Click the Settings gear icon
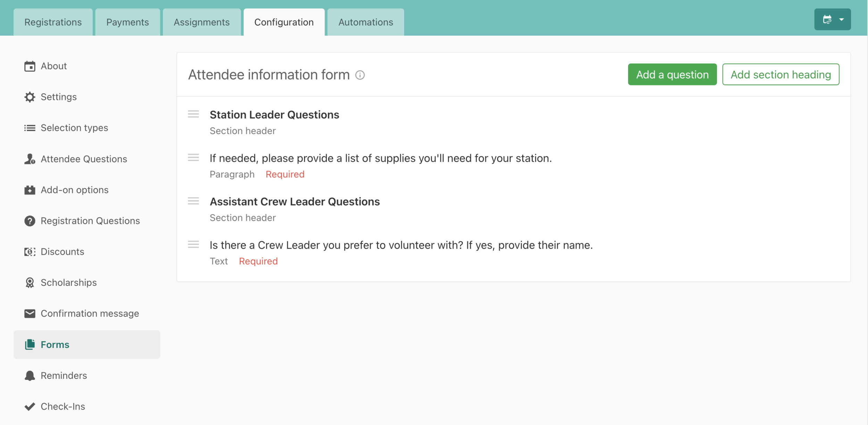Image resolution: width=868 pixels, height=425 pixels. click(x=30, y=97)
